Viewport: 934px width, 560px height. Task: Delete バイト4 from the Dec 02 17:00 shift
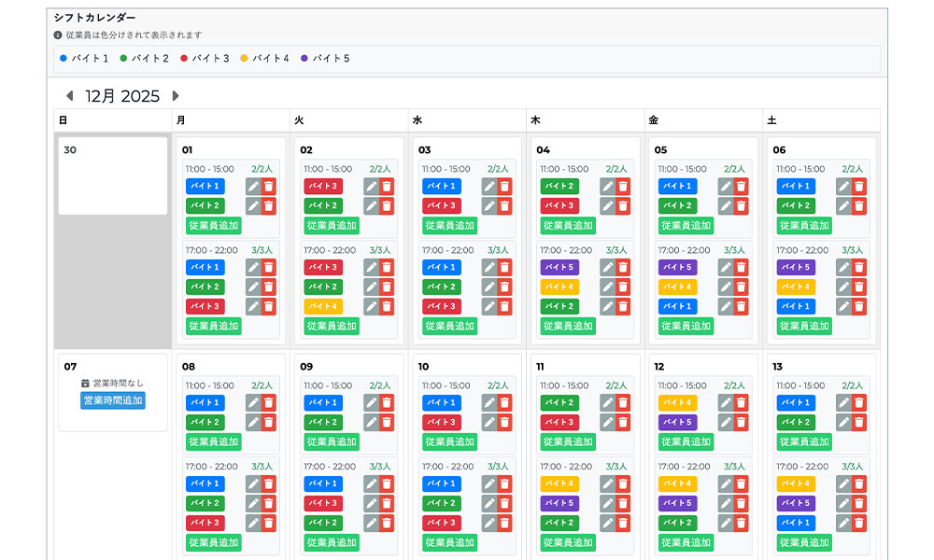point(387,306)
